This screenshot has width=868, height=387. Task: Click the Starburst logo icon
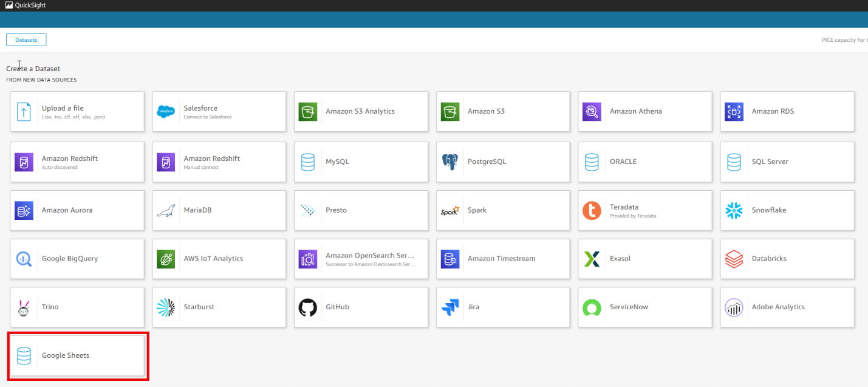pos(166,307)
